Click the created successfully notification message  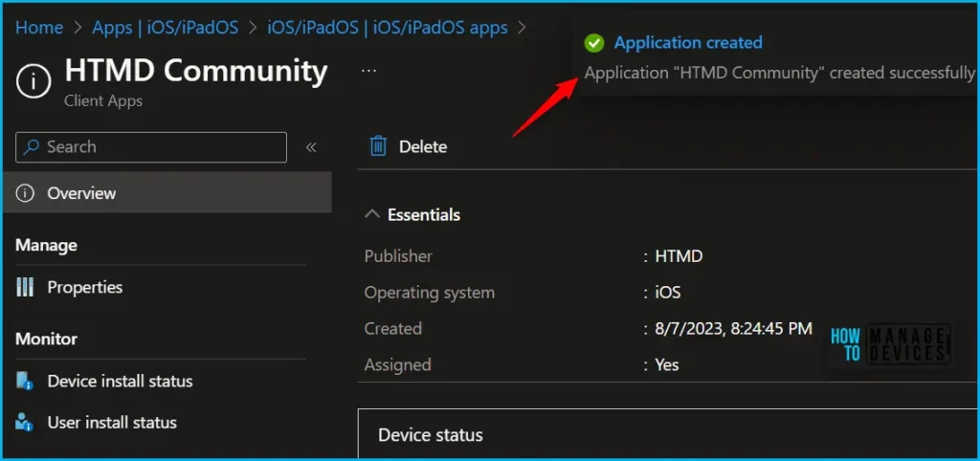(779, 73)
